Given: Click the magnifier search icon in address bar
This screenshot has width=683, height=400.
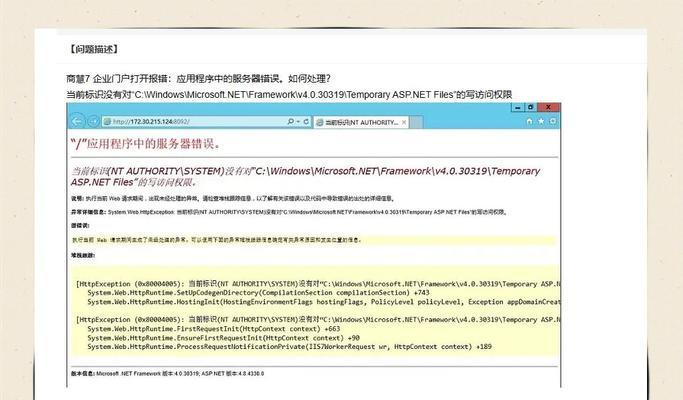Looking at the screenshot, I should [291, 122].
